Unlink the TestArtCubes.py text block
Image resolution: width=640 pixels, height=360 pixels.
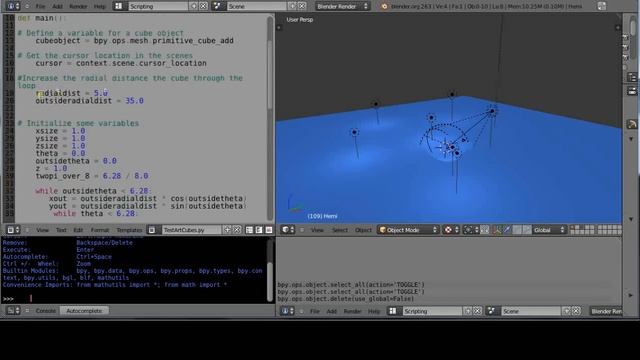[x=237, y=230]
